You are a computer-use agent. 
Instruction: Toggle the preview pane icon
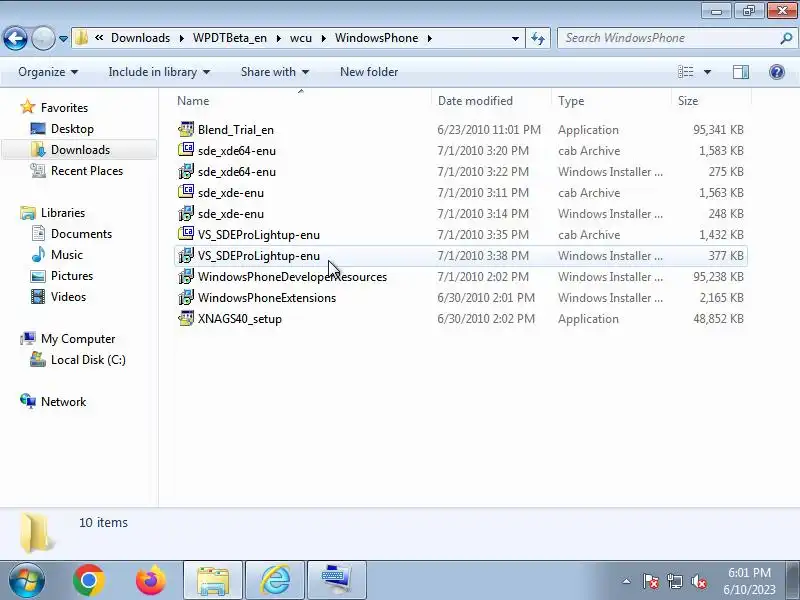pos(740,72)
